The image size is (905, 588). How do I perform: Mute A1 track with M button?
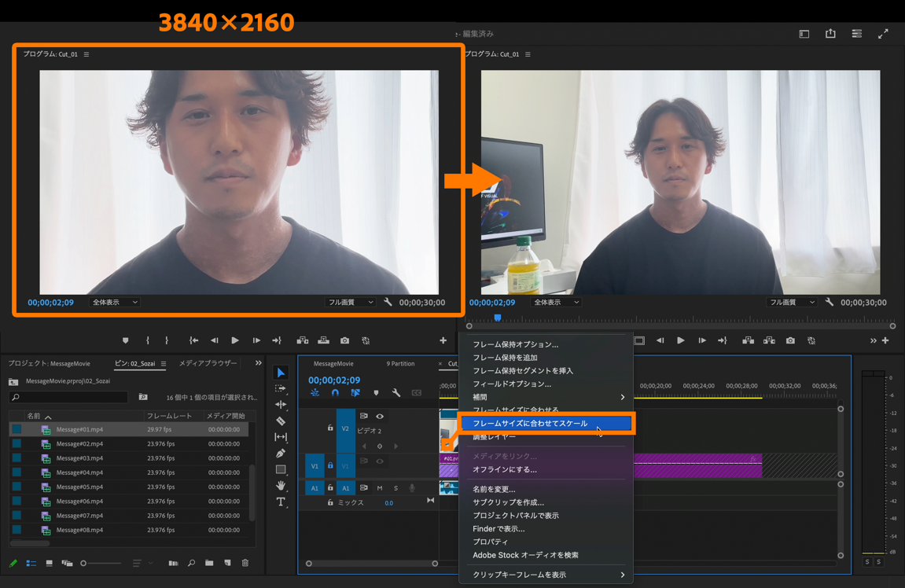380,488
